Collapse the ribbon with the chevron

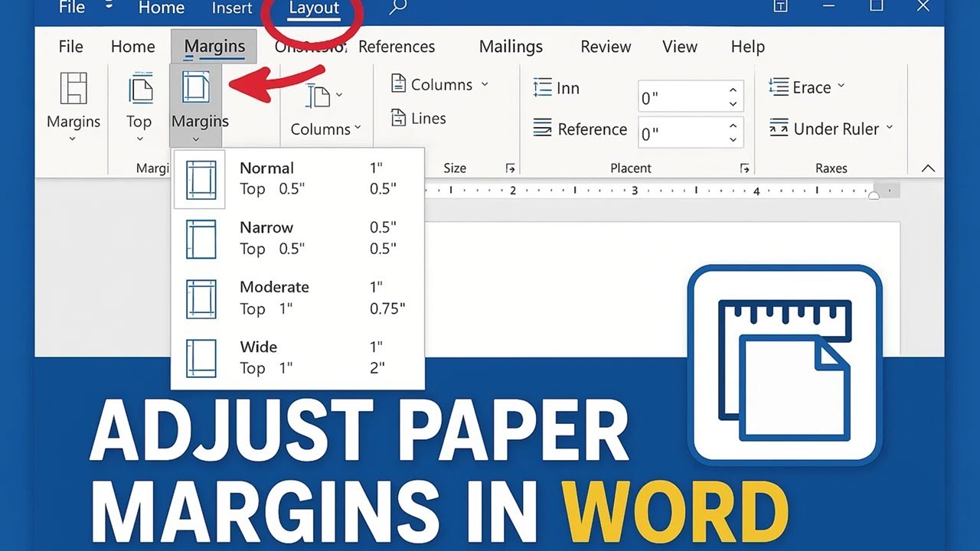[x=928, y=169]
